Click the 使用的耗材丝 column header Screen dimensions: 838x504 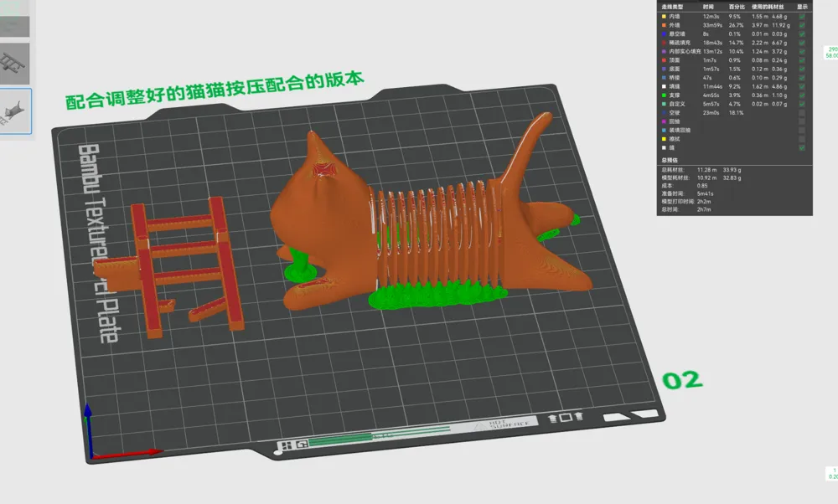click(768, 7)
